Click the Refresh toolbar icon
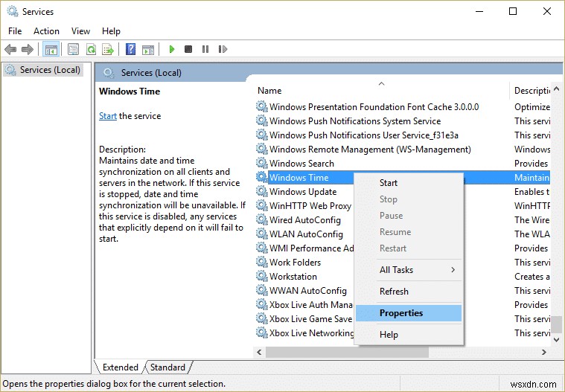The height and width of the screenshot is (392, 565). point(91,49)
